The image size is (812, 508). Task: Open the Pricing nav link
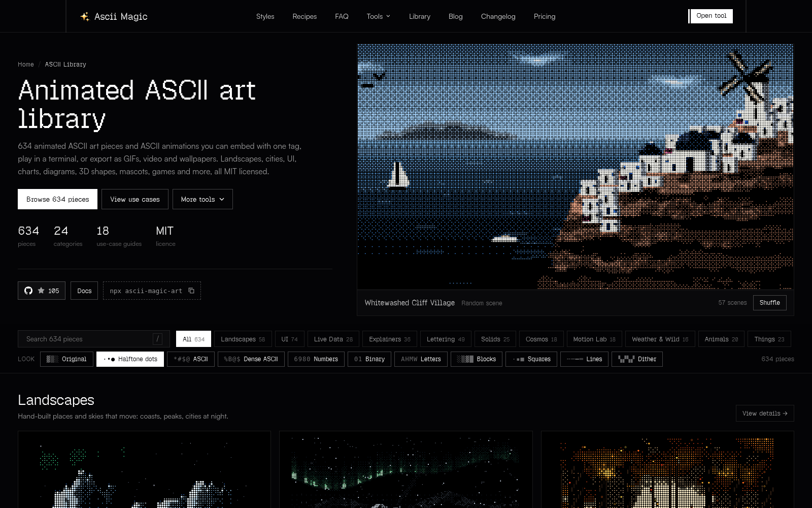point(545,16)
